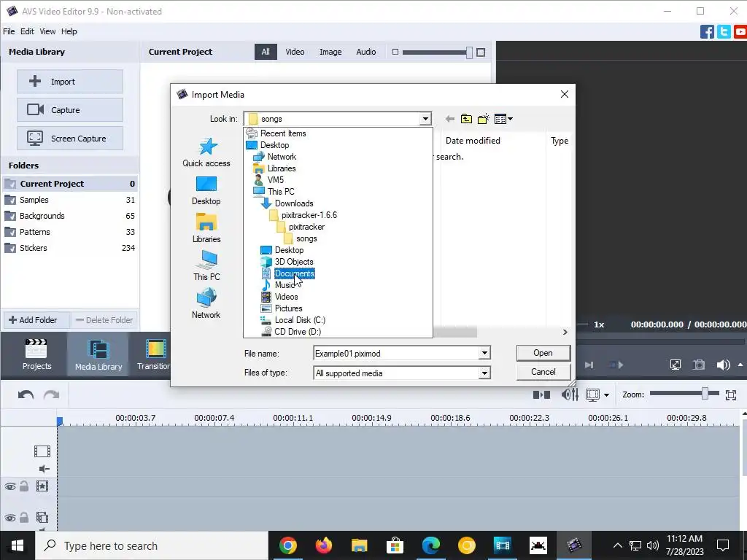747x560 pixels.
Task: Adjust the thumbnail size slider handle
Action: click(469, 52)
